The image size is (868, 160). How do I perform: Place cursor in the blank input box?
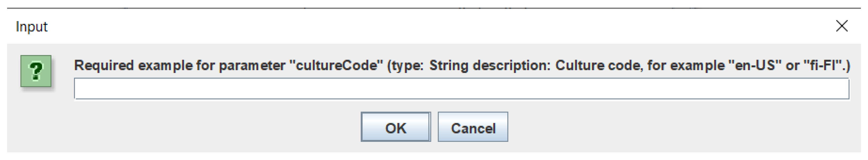461,89
